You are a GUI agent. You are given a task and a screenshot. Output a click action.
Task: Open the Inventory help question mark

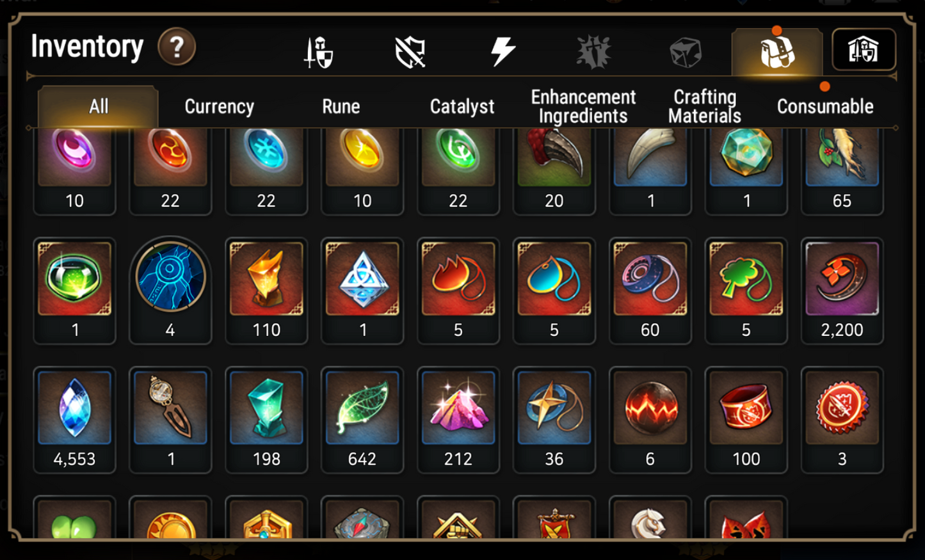pos(177,47)
